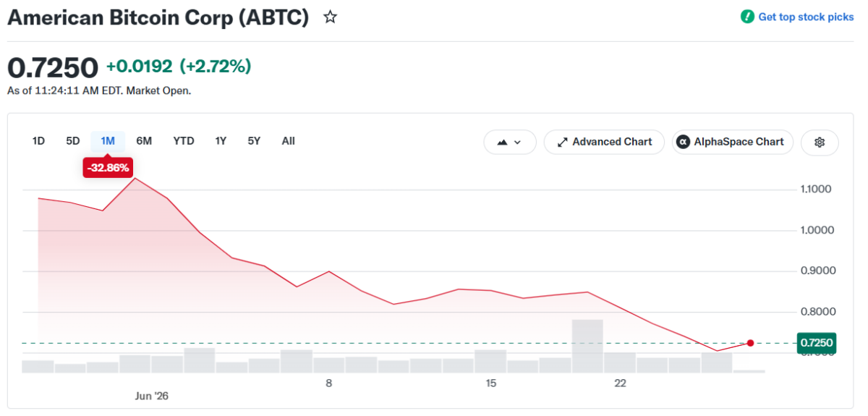Add ABTC to watchlist with star icon
This screenshot has height=416, width=868.
pyautogui.click(x=331, y=17)
